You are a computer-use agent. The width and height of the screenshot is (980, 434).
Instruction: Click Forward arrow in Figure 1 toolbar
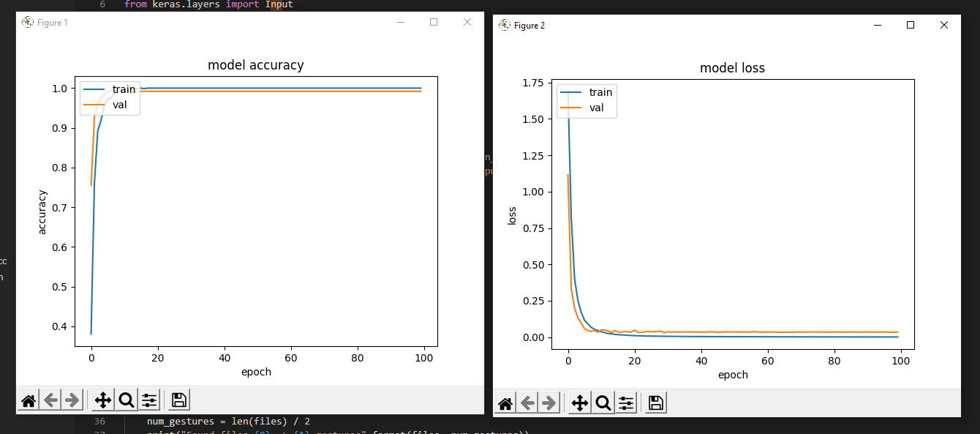pos(72,400)
